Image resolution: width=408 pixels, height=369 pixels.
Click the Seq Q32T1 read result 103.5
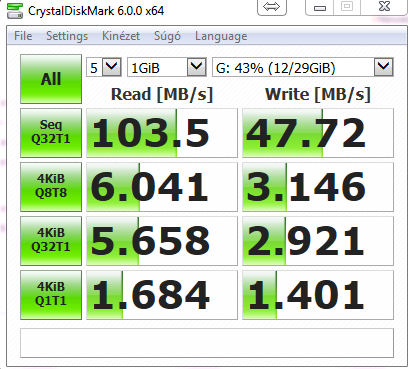pos(162,133)
